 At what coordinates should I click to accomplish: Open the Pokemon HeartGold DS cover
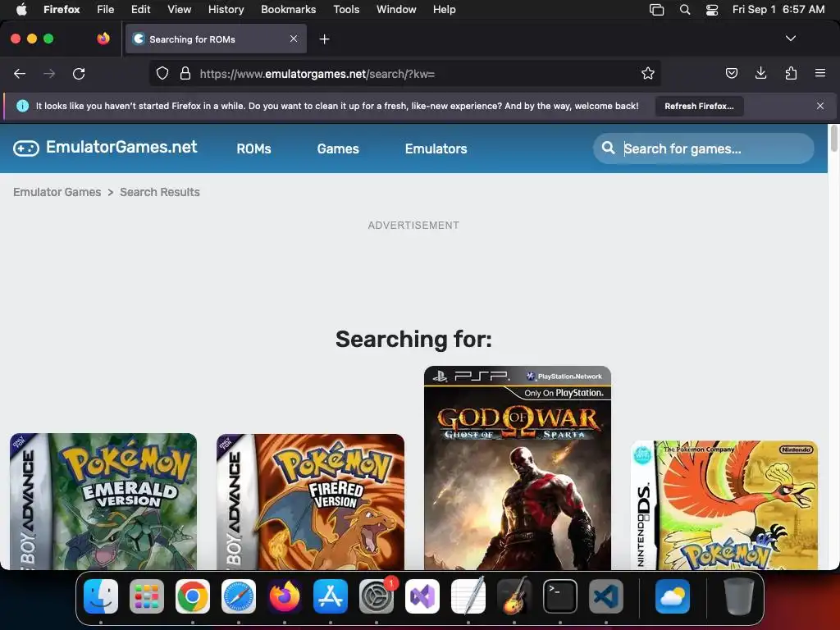pyautogui.click(x=724, y=504)
